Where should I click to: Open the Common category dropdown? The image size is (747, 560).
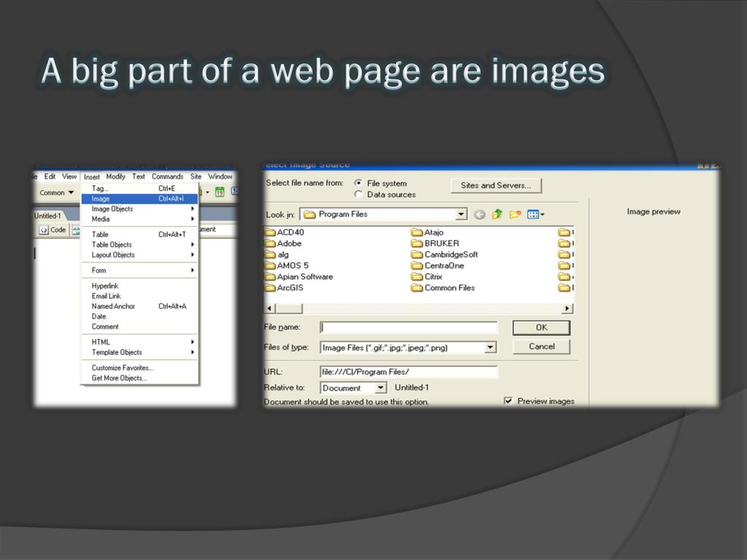[x=57, y=192]
